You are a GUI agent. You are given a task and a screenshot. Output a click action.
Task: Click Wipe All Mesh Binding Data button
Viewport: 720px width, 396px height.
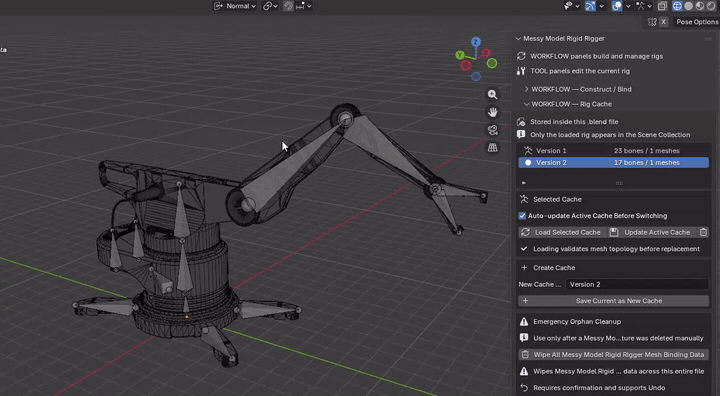pos(613,355)
